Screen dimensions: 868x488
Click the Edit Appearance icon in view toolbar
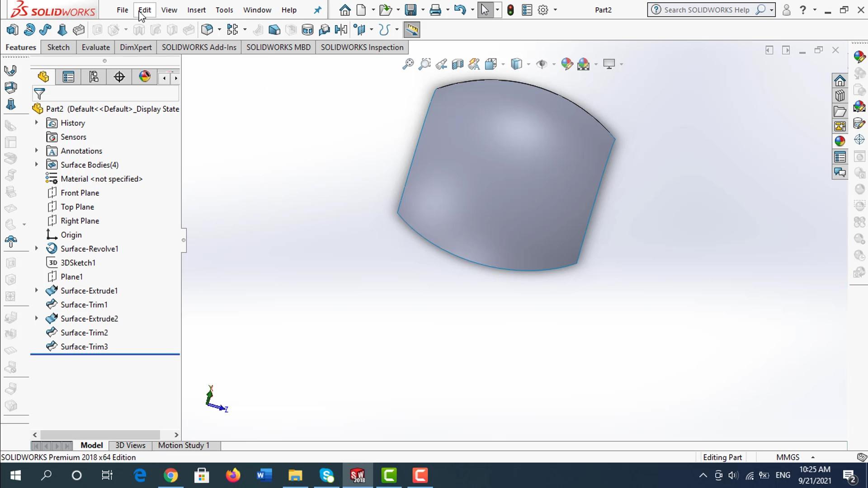[x=566, y=64]
